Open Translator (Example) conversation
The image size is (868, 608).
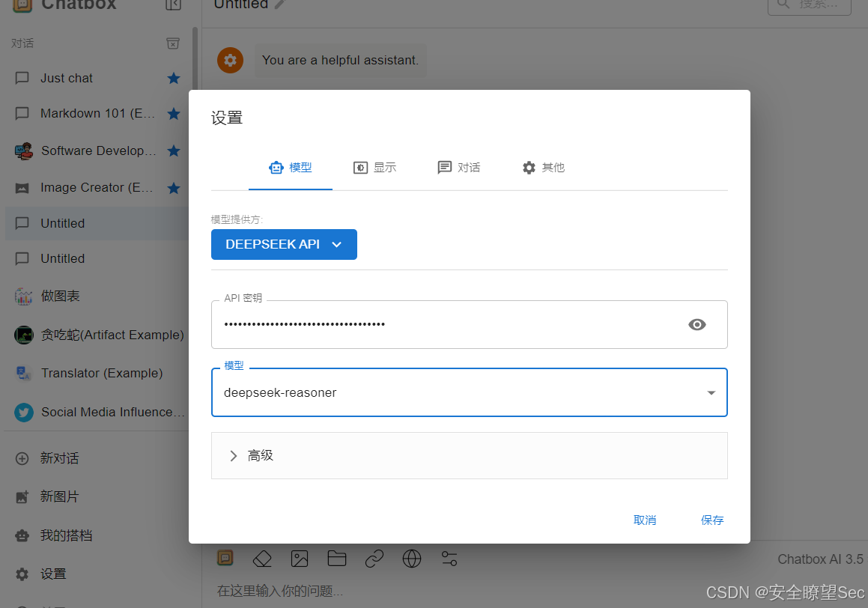[97, 374]
